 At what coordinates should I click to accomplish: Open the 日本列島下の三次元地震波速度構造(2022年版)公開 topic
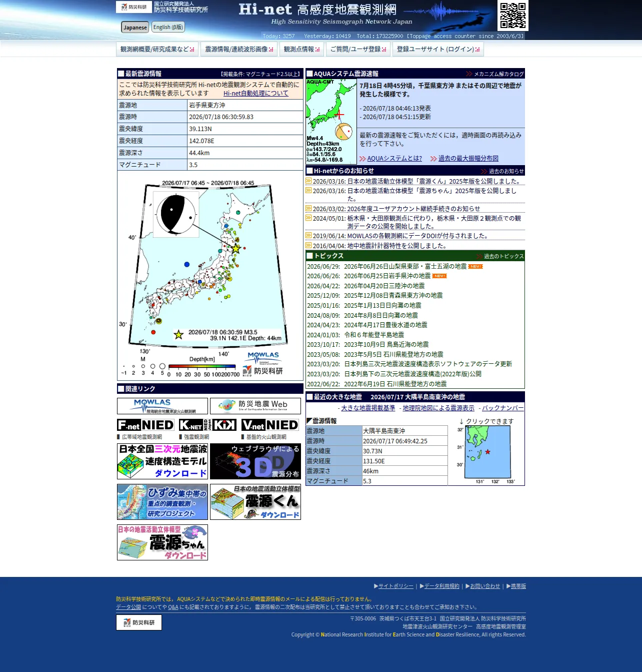click(x=412, y=374)
